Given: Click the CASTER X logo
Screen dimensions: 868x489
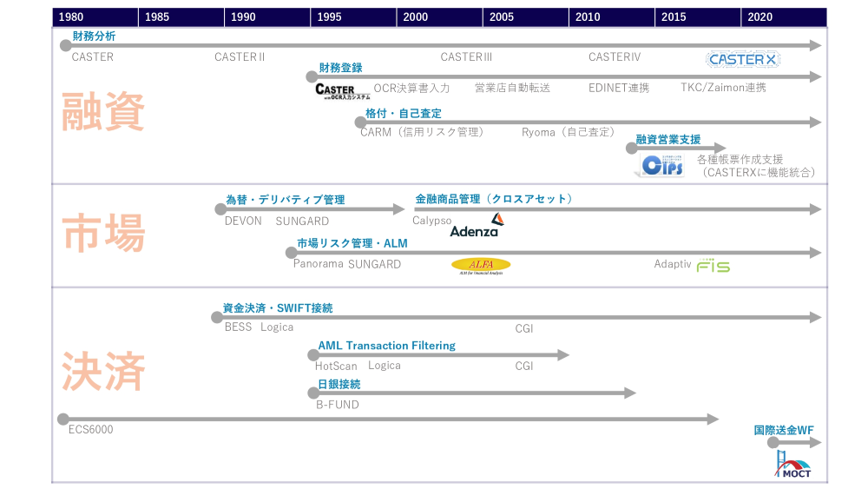Looking at the screenshot, I should tap(742, 59).
